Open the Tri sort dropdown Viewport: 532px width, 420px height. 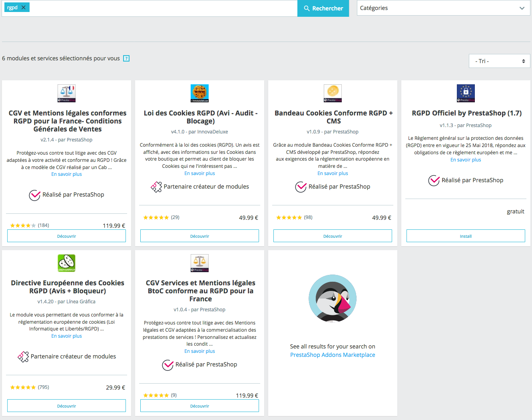click(499, 61)
